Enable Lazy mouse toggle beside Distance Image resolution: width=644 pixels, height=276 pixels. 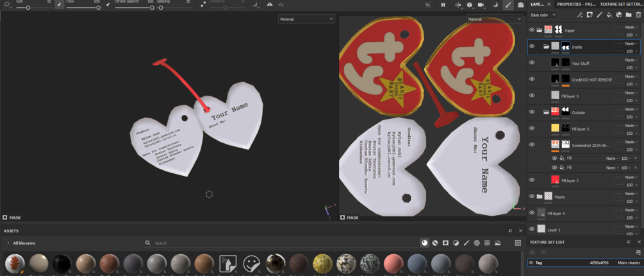(203, 4)
